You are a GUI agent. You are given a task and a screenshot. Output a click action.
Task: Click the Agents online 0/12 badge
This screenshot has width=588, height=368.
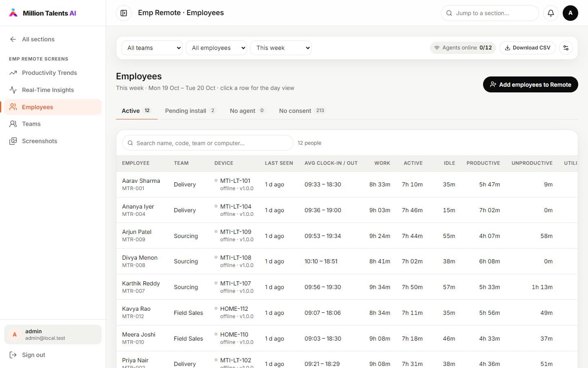463,48
